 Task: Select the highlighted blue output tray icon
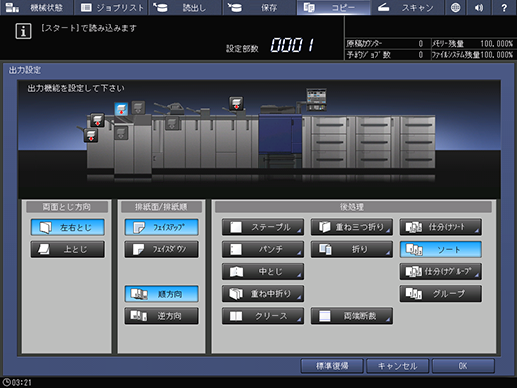click(x=121, y=109)
